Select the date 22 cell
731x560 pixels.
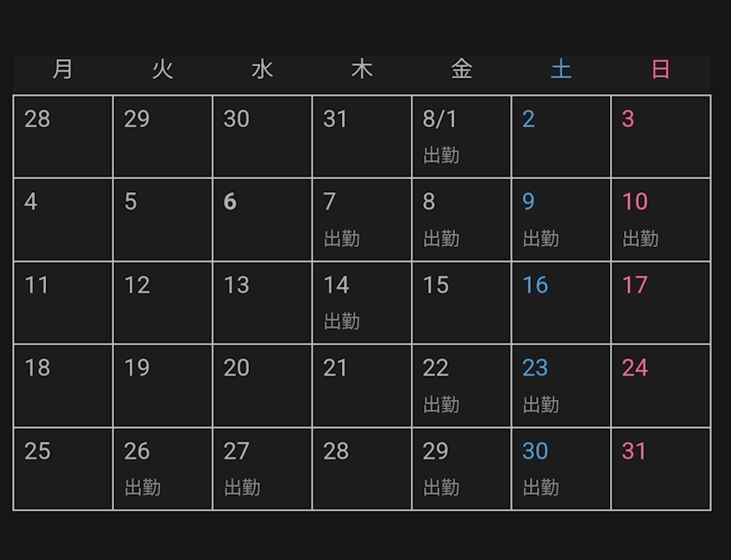(x=461, y=385)
